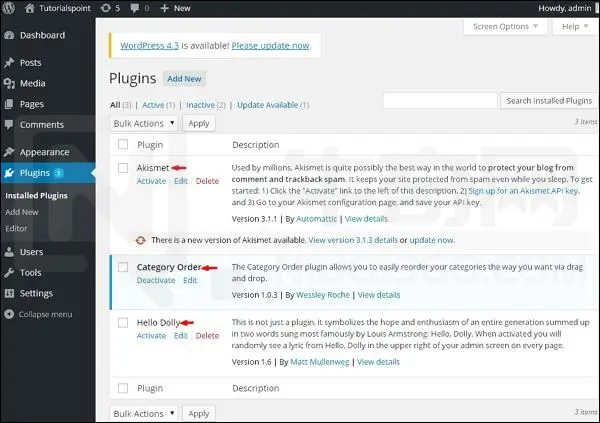Show All (3) plugins filter
Viewport: 600px width, 423px height.
[x=121, y=105]
